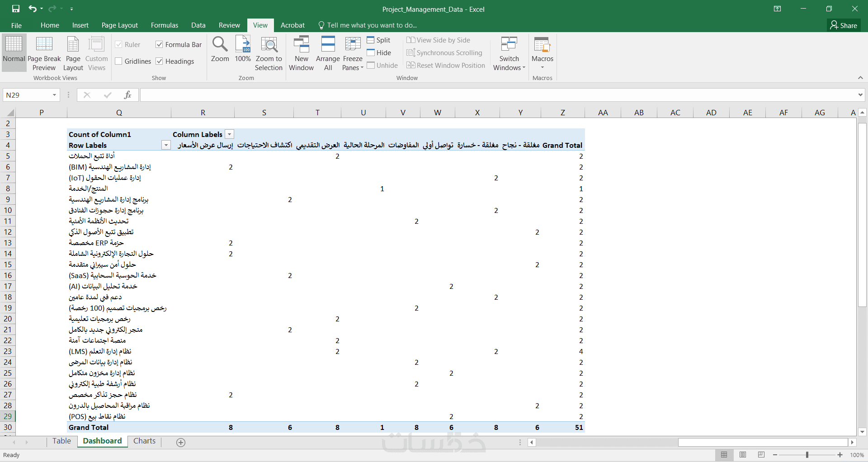Open Customize Quick Access Toolbar dropdown
Screen dimensions: 868x462
[72, 9]
